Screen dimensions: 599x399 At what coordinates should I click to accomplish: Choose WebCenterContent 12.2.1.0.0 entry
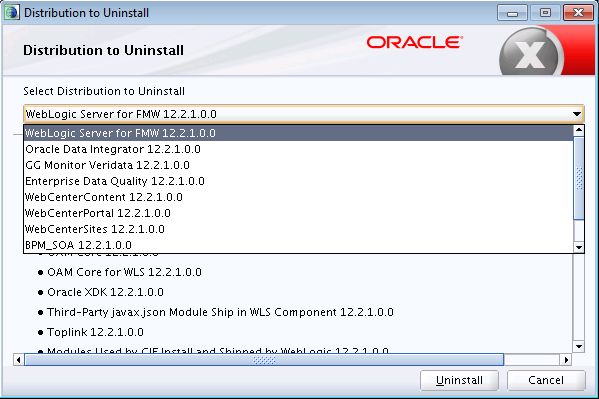point(298,197)
